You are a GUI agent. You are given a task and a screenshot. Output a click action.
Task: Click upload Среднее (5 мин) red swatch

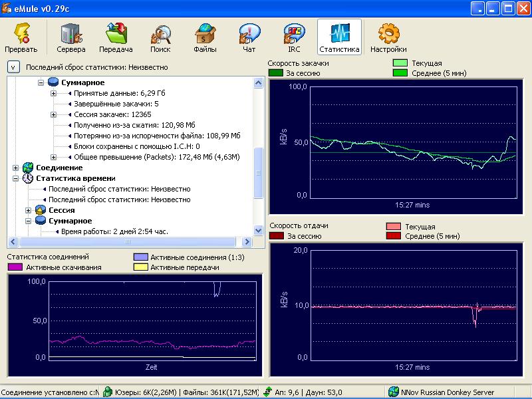coord(394,235)
